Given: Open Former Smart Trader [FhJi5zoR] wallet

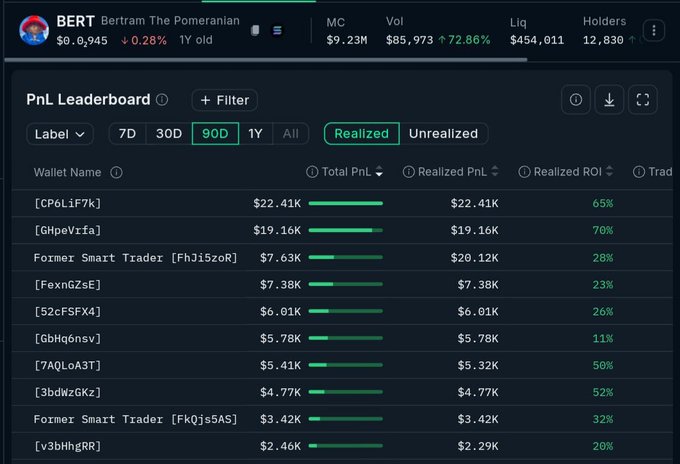Looking at the screenshot, I should [x=135, y=258].
